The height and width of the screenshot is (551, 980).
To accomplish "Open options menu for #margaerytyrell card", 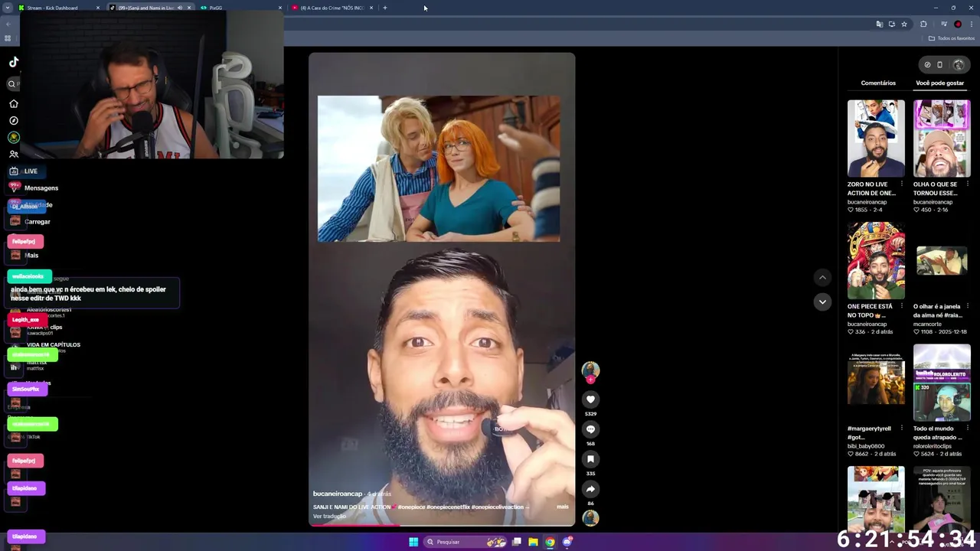I will 901,429.
